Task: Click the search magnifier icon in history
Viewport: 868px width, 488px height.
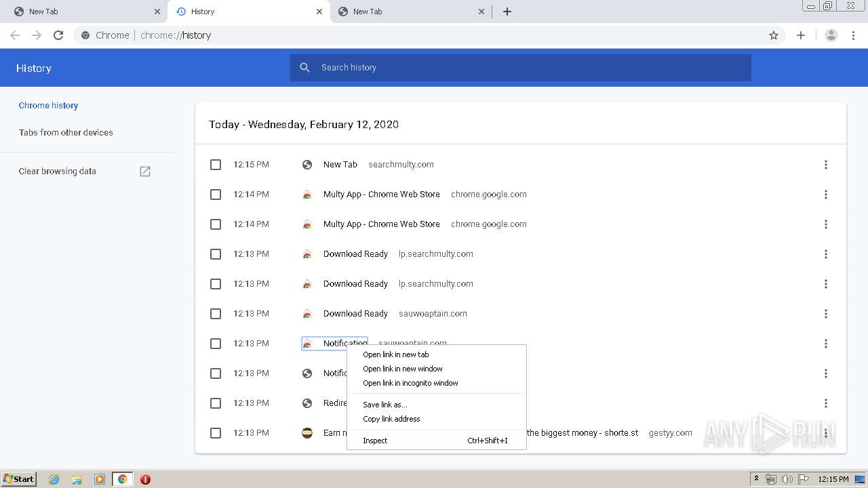Action: 305,68
